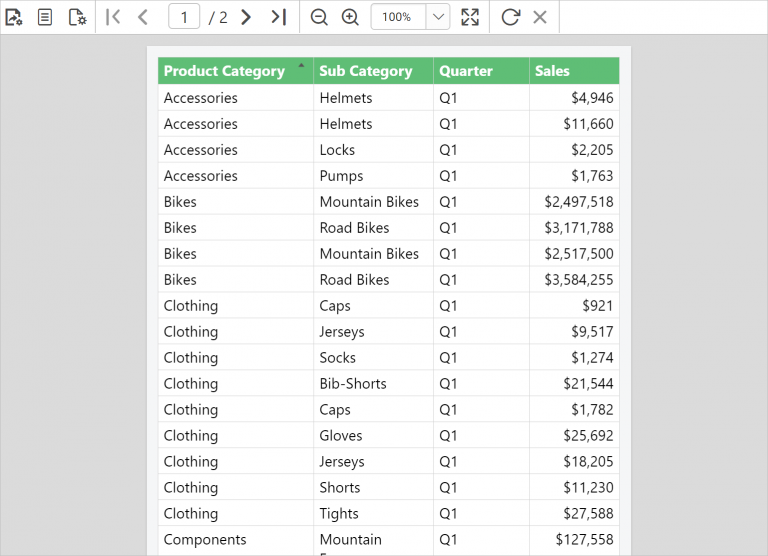This screenshot has height=556, width=768.
Task: Go to the first page
Action: (113, 17)
